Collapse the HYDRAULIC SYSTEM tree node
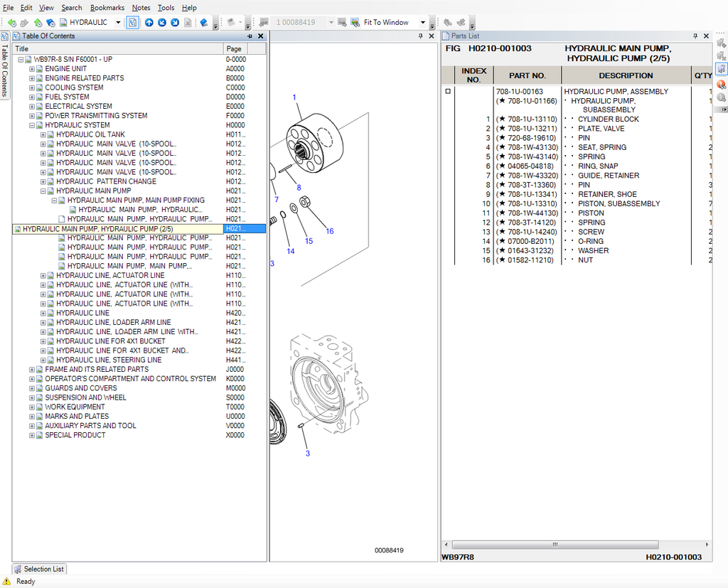 32,125
